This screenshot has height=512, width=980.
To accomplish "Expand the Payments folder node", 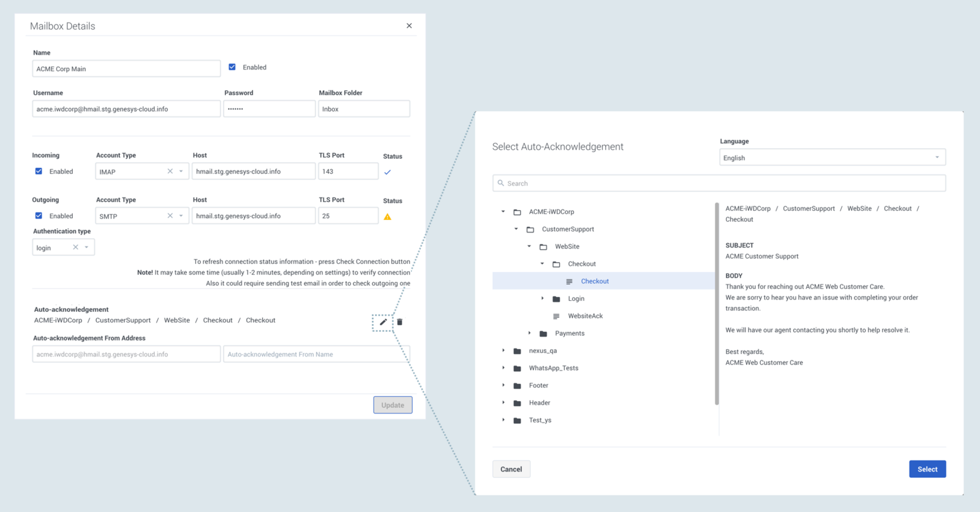I will point(529,333).
